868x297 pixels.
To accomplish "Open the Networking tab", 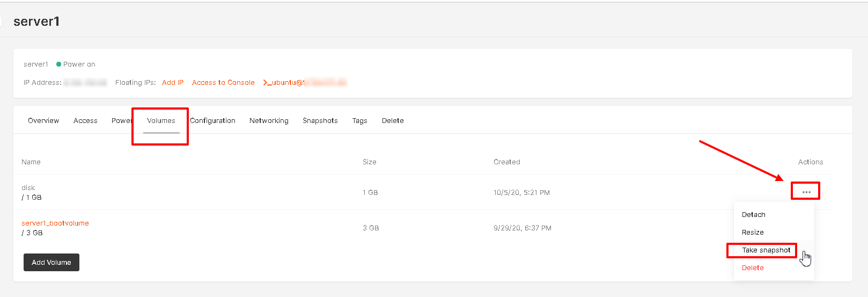I will click(x=269, y=120).
